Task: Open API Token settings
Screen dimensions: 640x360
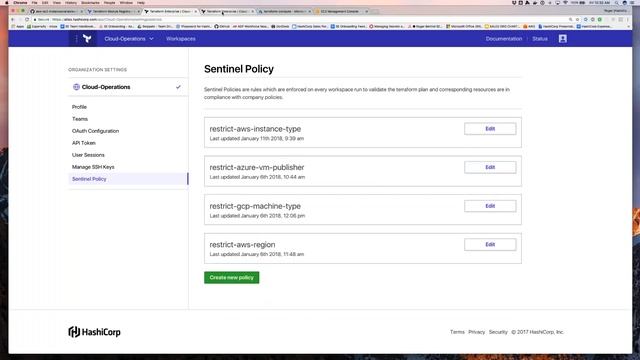Action: tap(84, 143)
